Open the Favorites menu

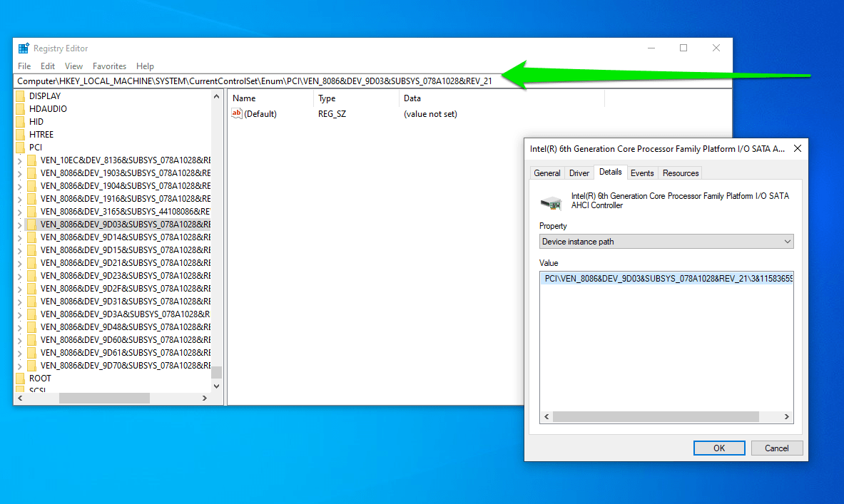(x=109, y=66)
